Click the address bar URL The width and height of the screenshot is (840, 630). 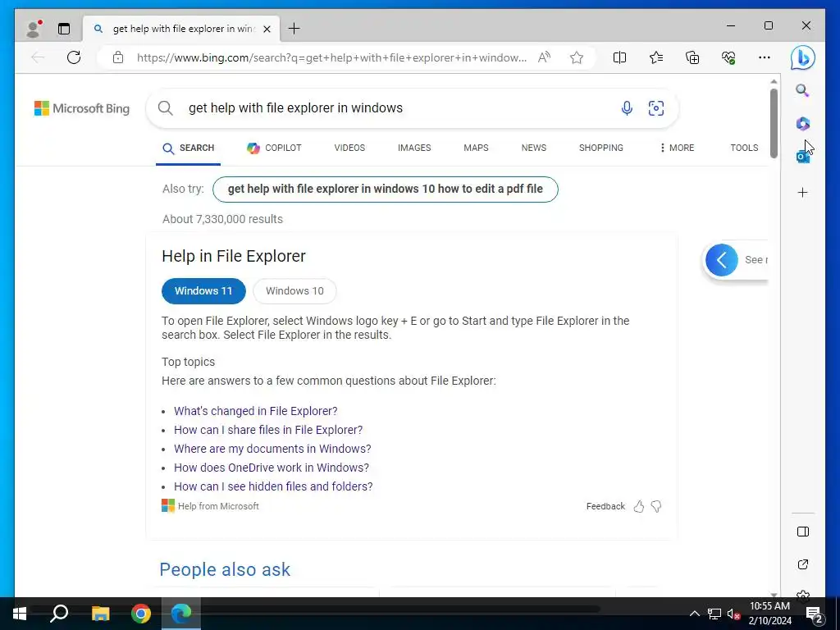pyautogui.click(x=331, y=57)
